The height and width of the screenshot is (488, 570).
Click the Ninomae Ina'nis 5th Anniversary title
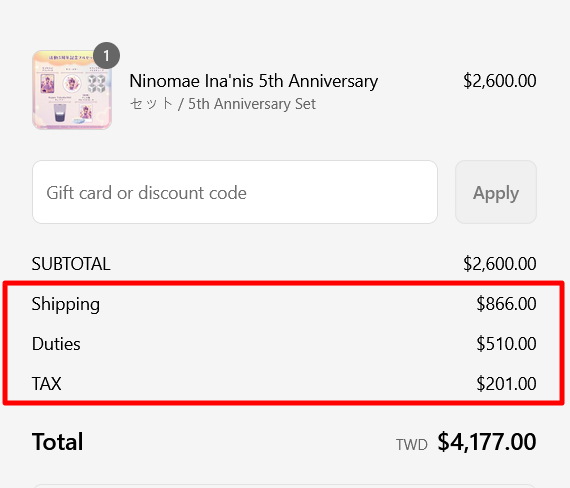pyautogui.click(x=253, y=81)
